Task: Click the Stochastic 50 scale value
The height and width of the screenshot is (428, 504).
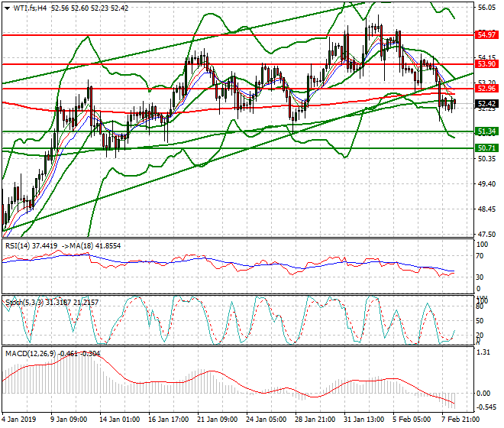Action: [x=480, y=321]
